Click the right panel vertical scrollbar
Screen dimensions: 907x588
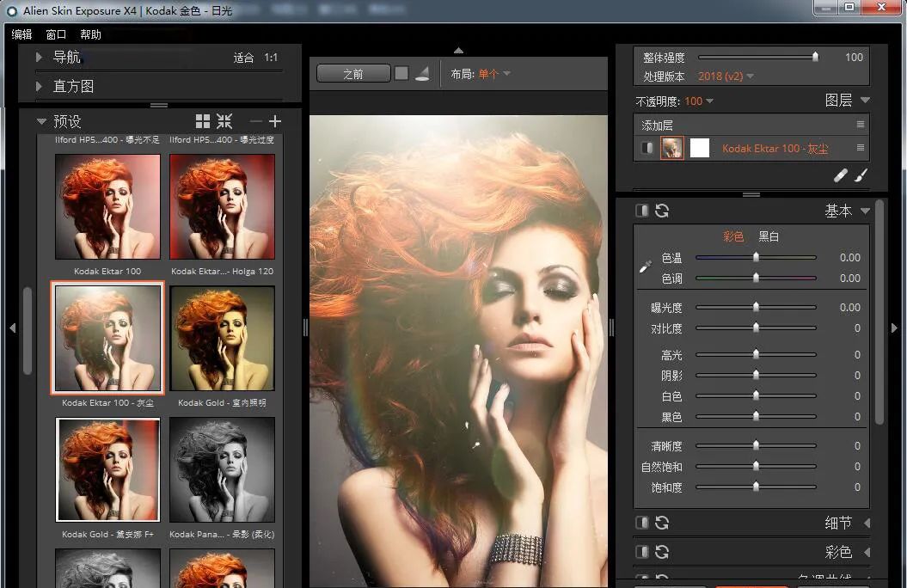[879, 313]
